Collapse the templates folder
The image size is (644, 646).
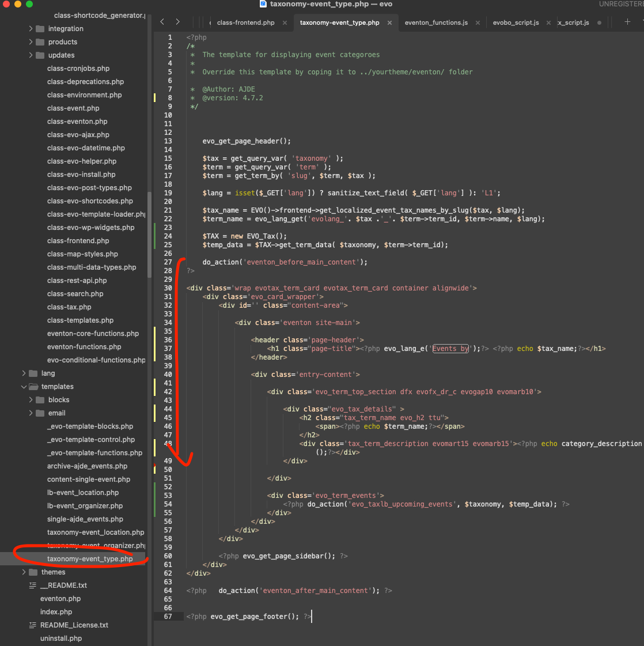(24, 387)
